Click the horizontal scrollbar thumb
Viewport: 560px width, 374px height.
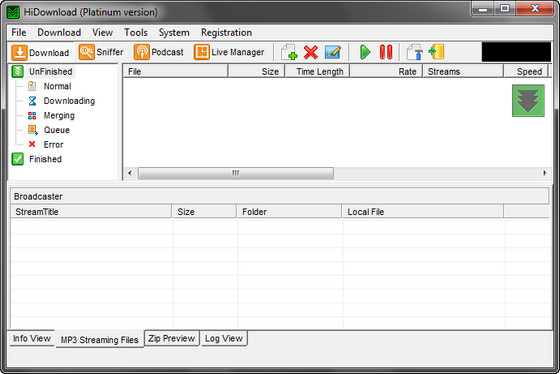pos(236,173)
